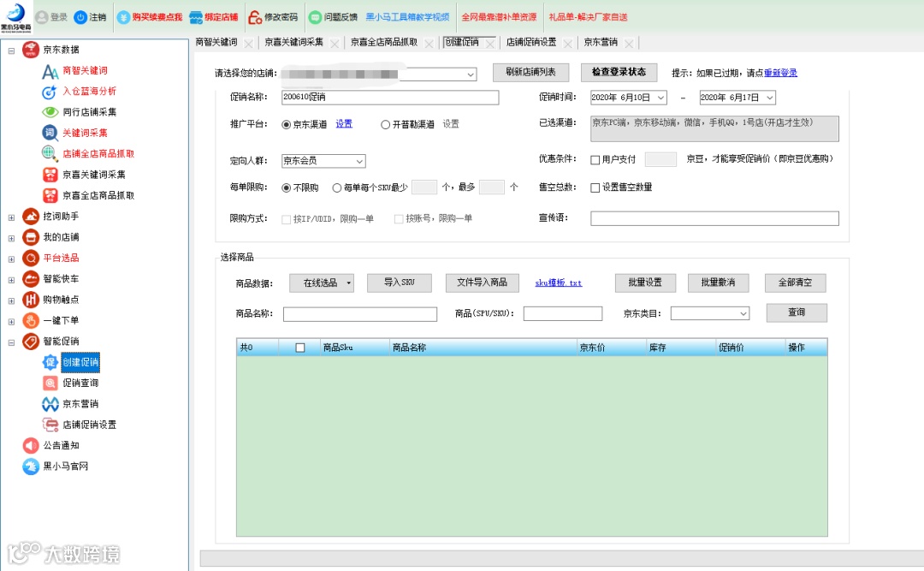Switch to 京喜全店商品抓取 tab

point(383,43)
